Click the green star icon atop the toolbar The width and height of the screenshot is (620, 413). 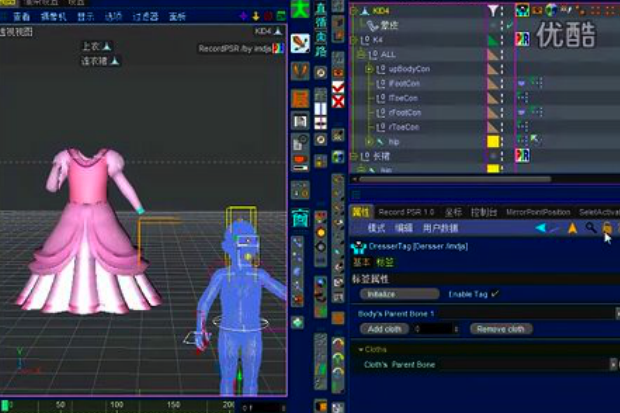click(x=300, y=9)
